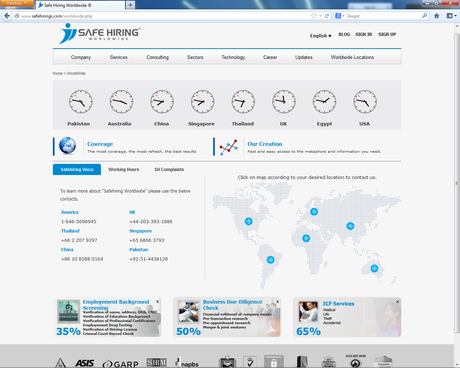Expand the search engine selector dropdown
Viewport: 460px width, 368px height.
pos(339,16)
